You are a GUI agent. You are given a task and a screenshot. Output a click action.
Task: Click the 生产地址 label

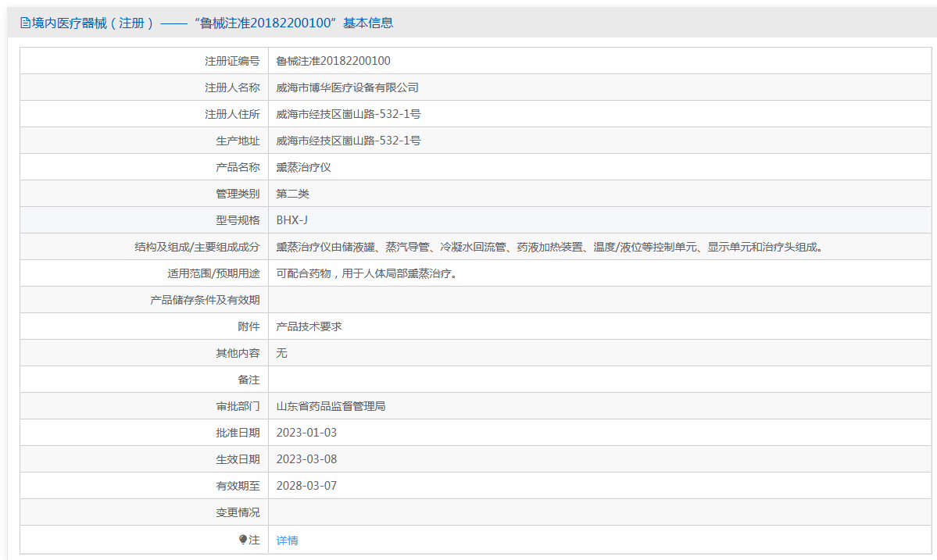pyautogui.click(x=238, y=141)
